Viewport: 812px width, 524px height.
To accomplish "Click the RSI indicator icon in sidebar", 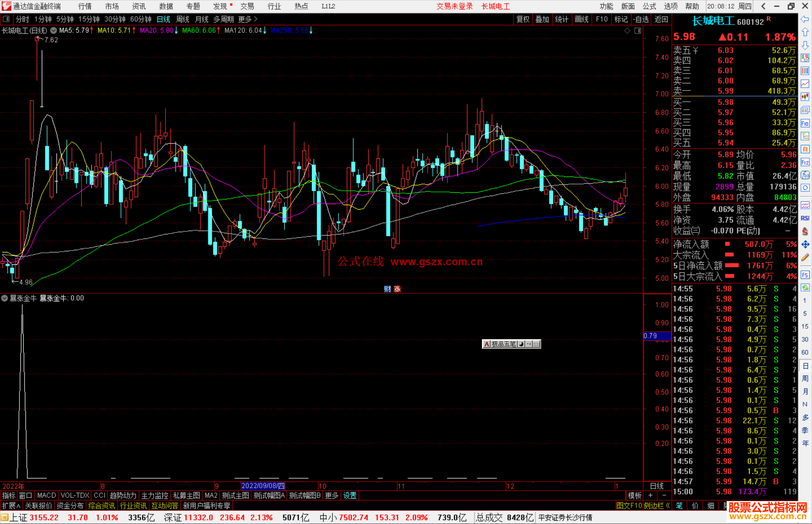I will click(805, 218).
